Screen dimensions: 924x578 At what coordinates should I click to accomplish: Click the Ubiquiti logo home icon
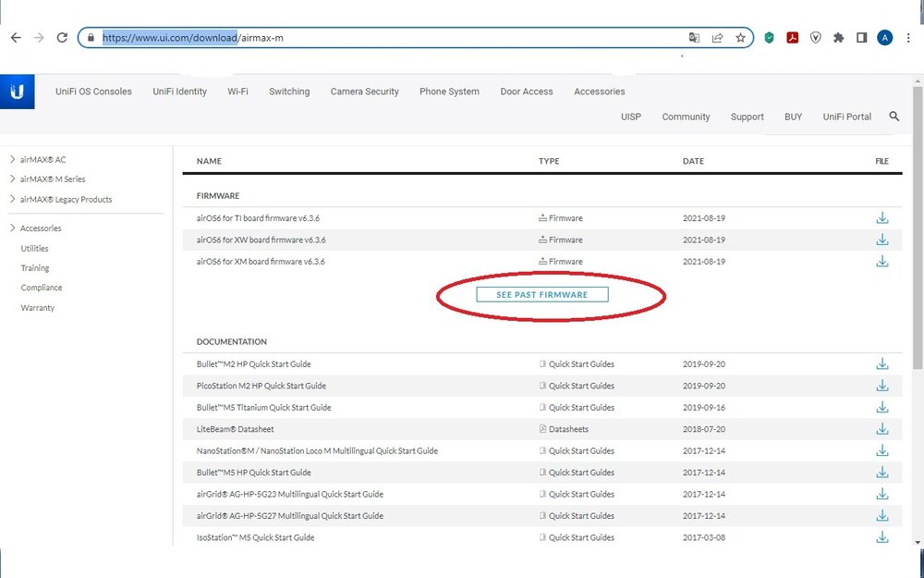click(17, 92)
